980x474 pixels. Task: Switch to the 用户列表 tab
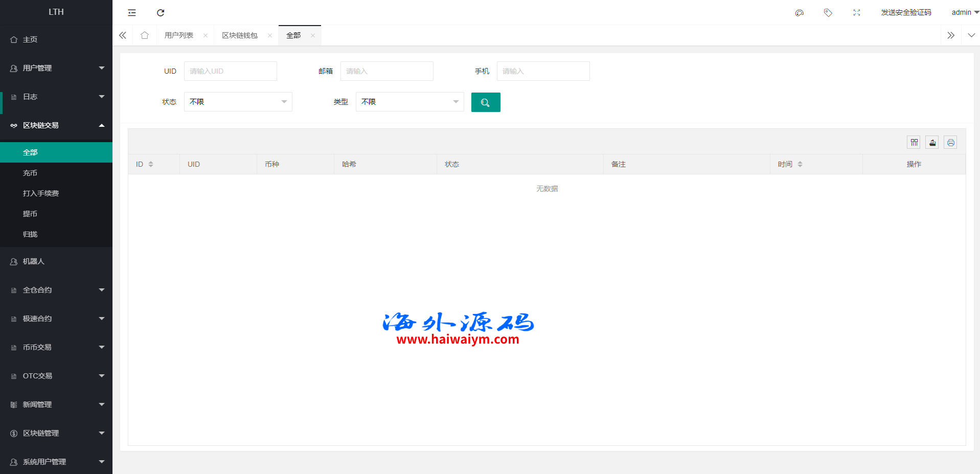pos(179,35)
